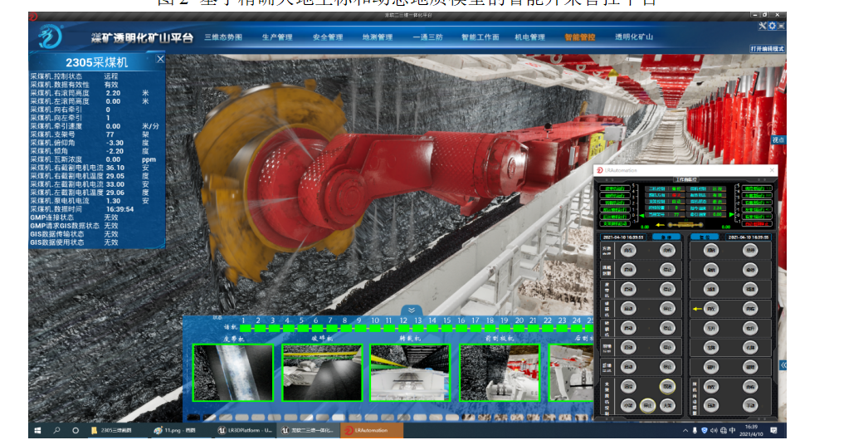The width and height of the screenshot is (868, 440).
Task: Open Windows Start menu
Action: point(37,431)
